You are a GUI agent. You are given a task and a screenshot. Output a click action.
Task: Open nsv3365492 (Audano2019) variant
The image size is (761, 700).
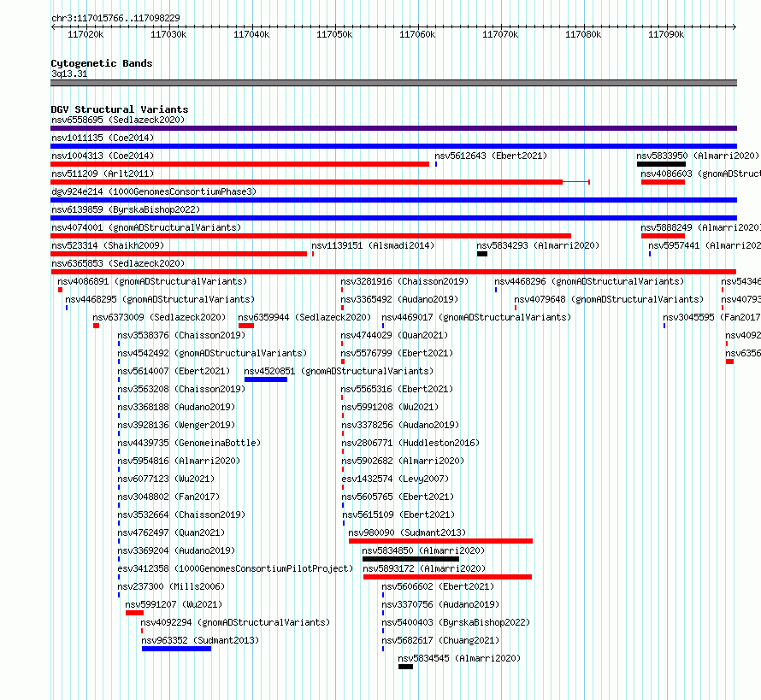point(399,299)
